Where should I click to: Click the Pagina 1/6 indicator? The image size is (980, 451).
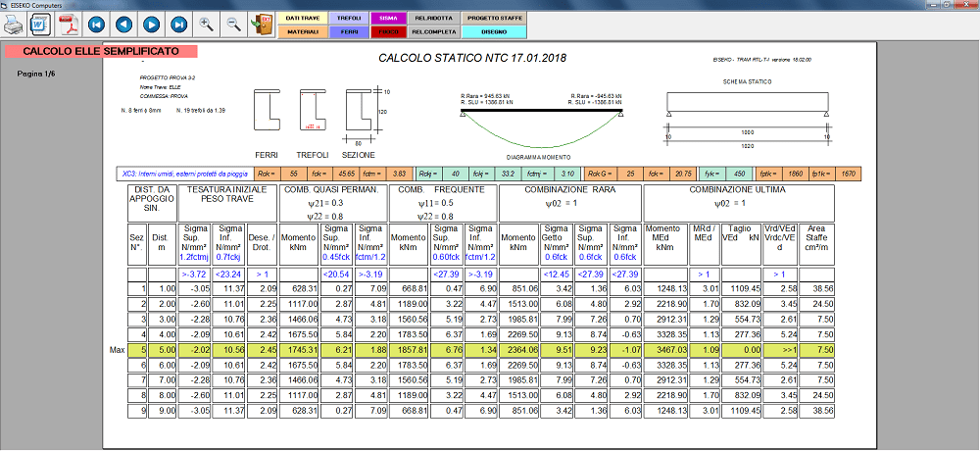(36, 75)
